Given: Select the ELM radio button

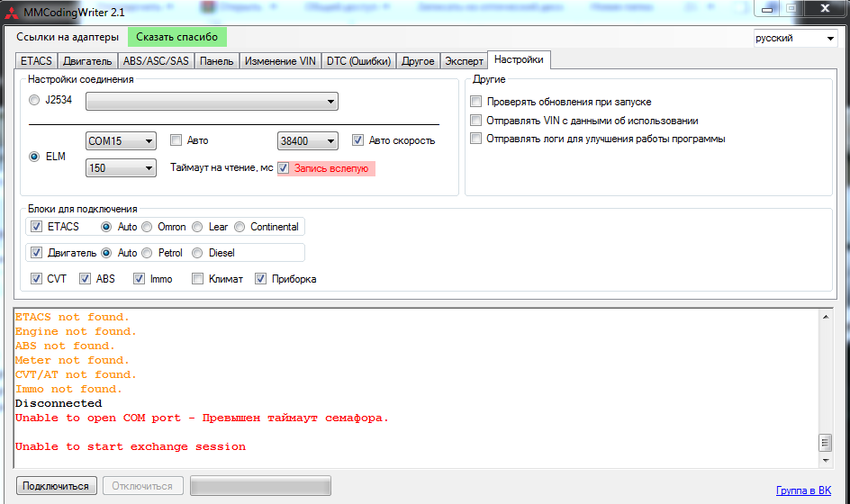Looking at the screenshot, I should 34,157.
